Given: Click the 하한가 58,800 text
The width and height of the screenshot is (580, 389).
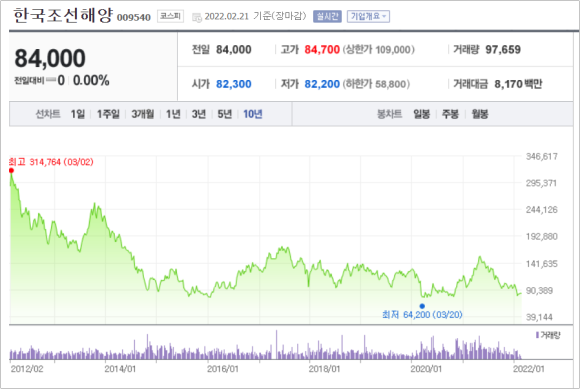Looking at the screenshot, I should pos(376,84).
